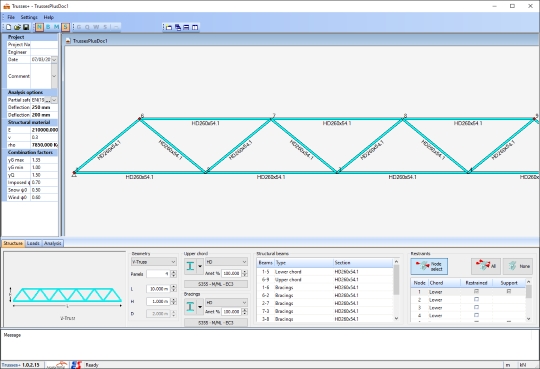Expand the Upper chord HD profile dropdown
540x369 pixels.
tap(226, 262)
